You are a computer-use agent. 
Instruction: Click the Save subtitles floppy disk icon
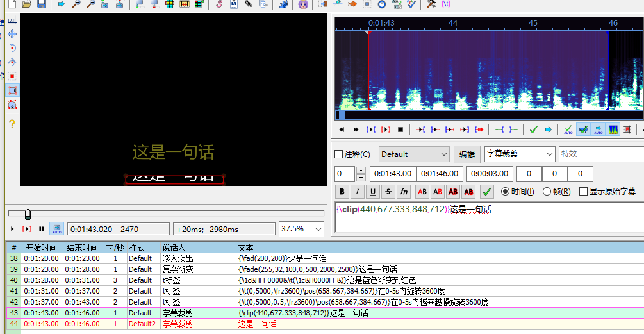click(x=41, y=4)
